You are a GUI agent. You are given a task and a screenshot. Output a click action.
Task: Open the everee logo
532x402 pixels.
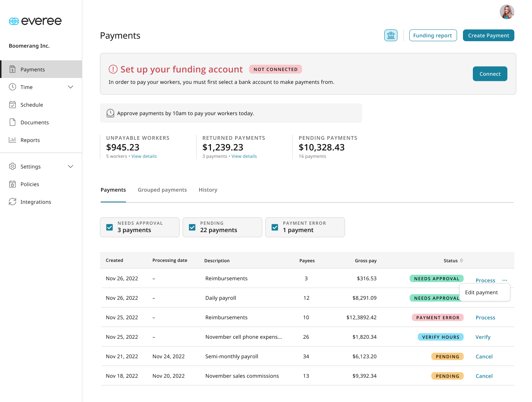click(x=35, y=21)
